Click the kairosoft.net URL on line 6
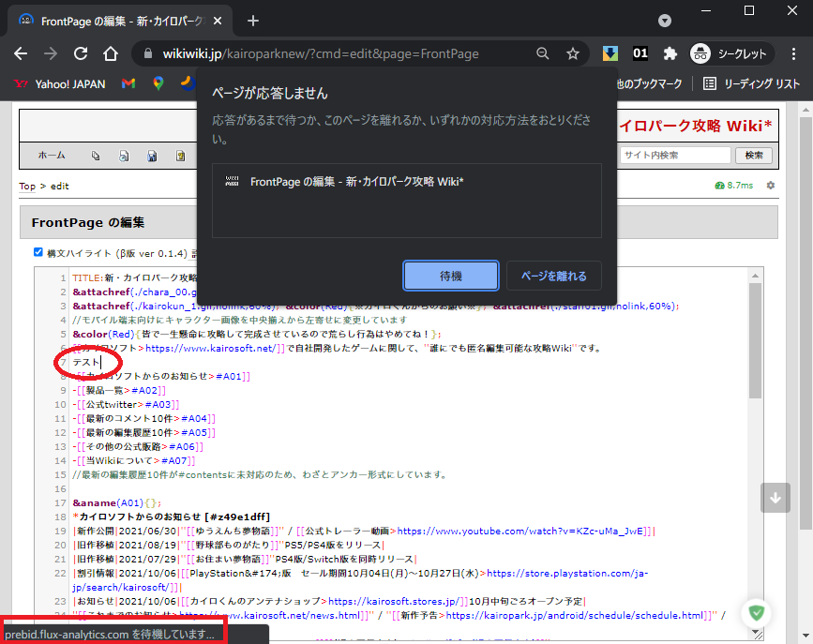This screenshot has height=644, width=813. point(210,348)
